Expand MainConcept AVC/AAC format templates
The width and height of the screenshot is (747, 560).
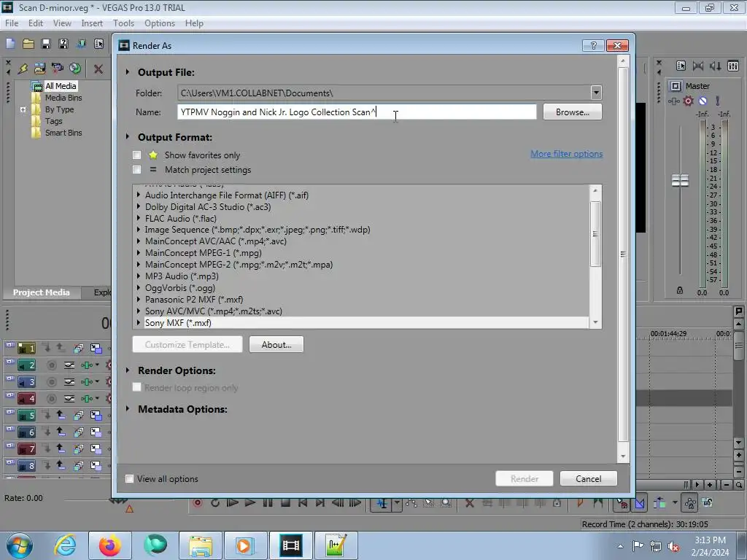point(138,241)
